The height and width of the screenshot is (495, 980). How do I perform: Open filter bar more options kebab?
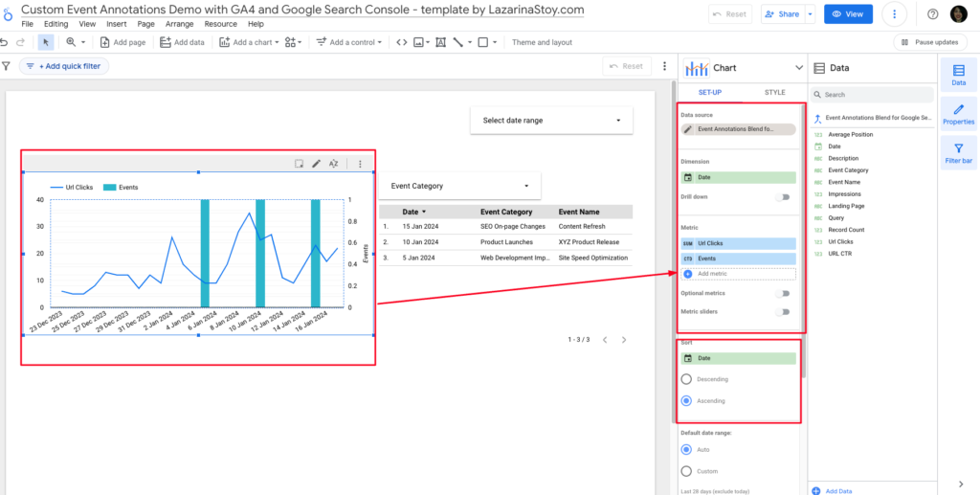[664, 66]
